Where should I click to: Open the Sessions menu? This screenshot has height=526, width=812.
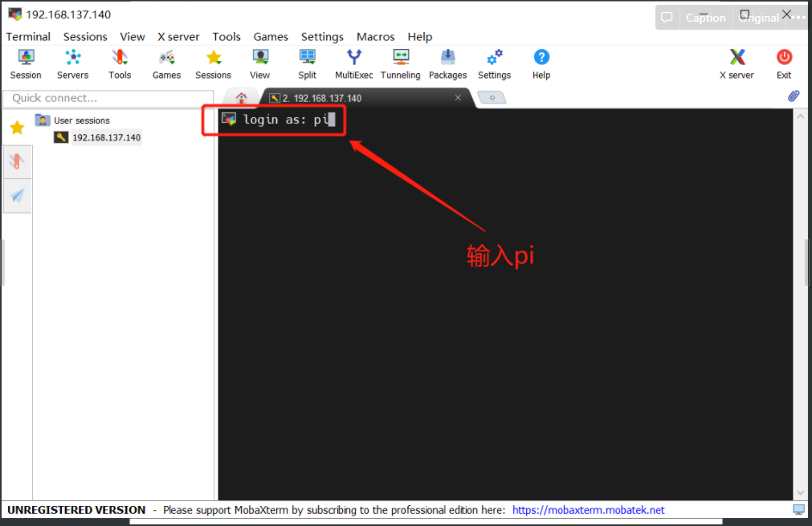85,37
